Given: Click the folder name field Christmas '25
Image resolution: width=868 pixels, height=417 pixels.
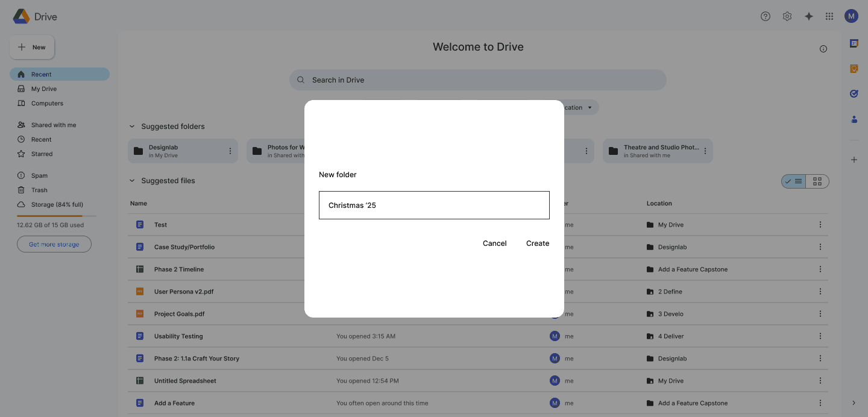Looking at the screenshot, I should [434, 205].
